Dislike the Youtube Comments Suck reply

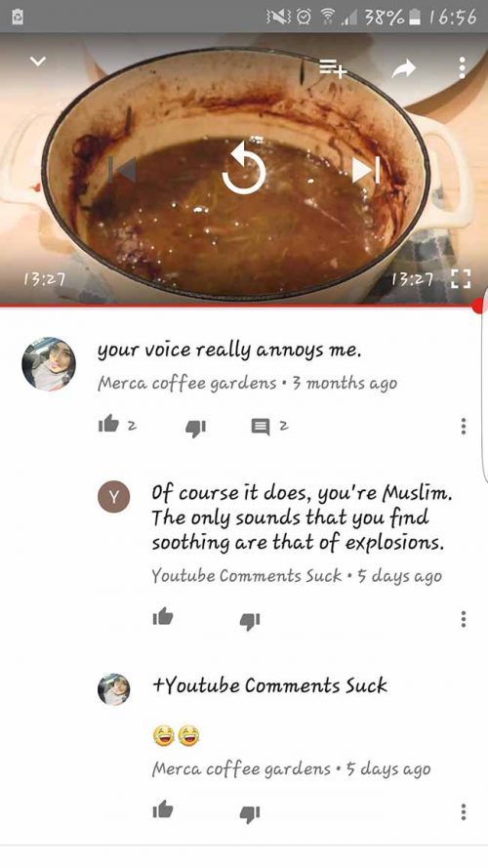point(250,620)
